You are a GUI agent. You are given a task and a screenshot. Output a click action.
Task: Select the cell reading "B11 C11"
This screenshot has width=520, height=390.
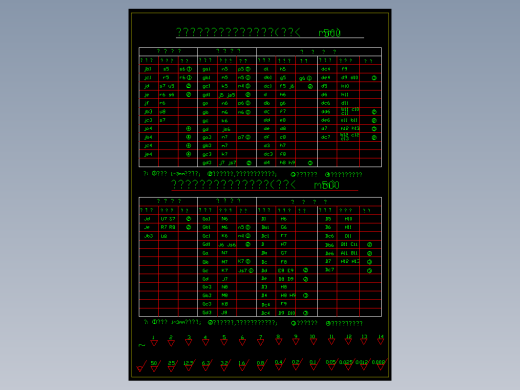[349, 244]
